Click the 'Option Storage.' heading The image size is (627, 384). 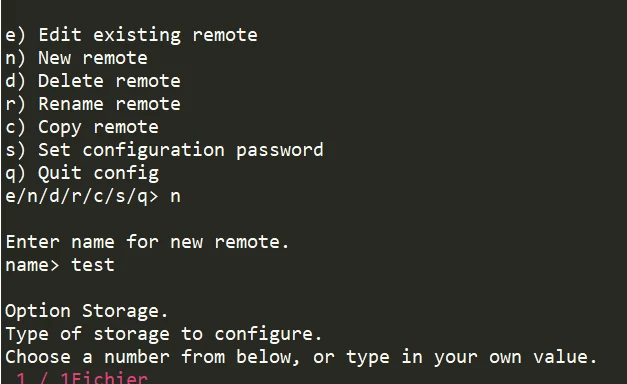(86, 311)
